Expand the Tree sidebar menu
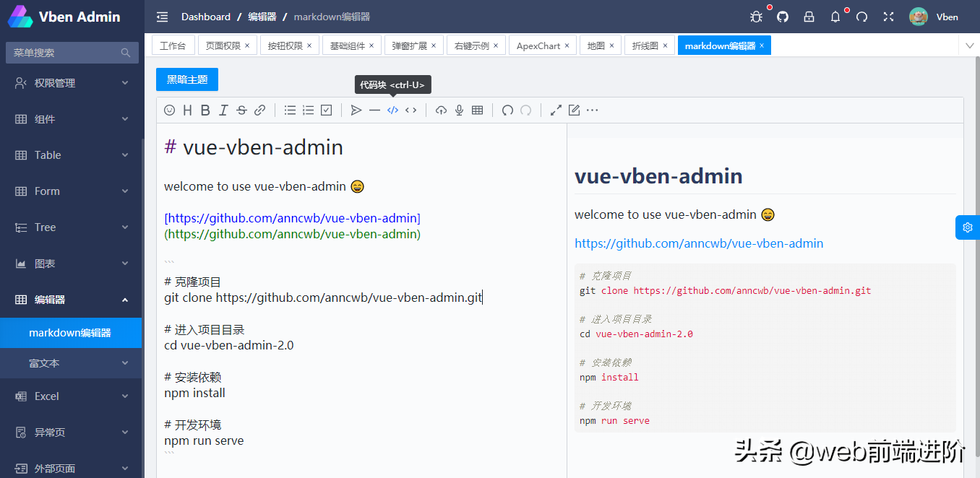The image size is (980, 478). [x=71, y=227]
